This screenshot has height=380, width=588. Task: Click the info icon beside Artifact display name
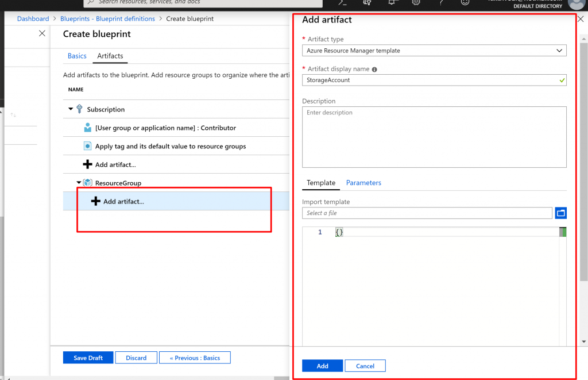coord(374,70)
